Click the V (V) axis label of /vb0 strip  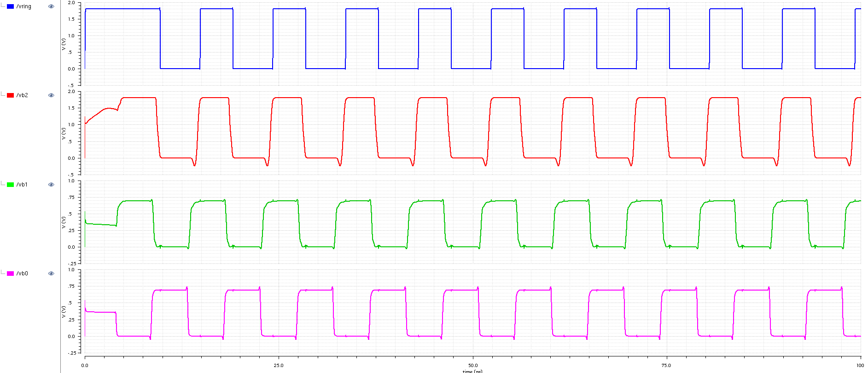pyautogui.click(x=64, y=311)
